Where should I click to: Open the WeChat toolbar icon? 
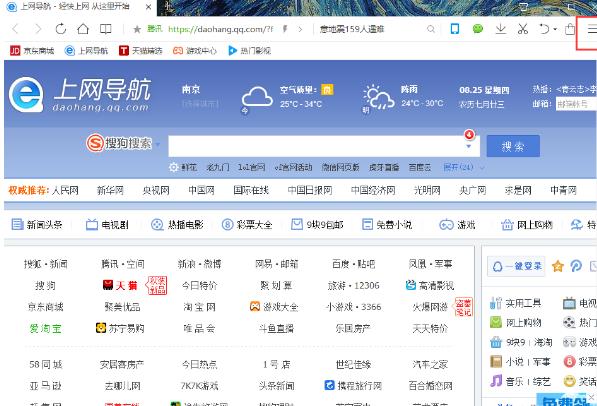click(477, 29)
